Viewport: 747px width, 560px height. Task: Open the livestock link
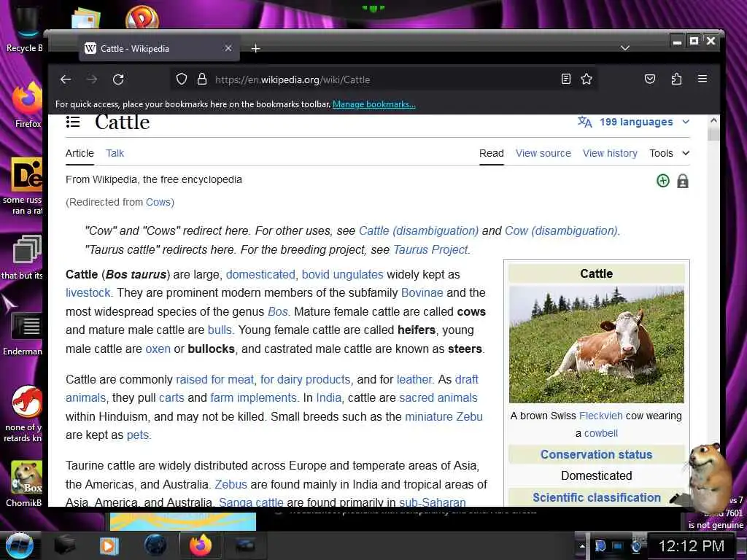coord(88,293)
